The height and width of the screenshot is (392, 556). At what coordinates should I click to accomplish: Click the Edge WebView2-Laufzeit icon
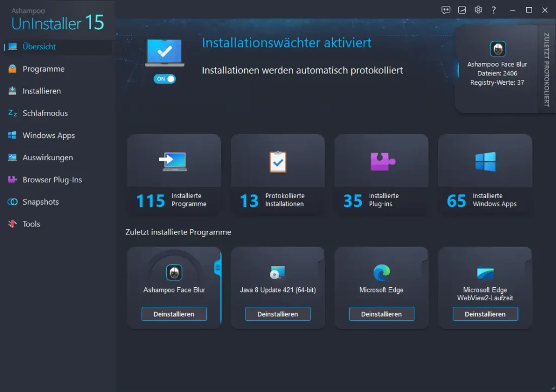click(485, 273)
